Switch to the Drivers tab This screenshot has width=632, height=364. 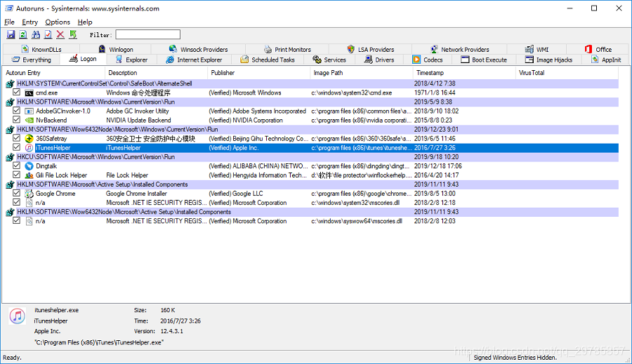[x=379, y=60]
